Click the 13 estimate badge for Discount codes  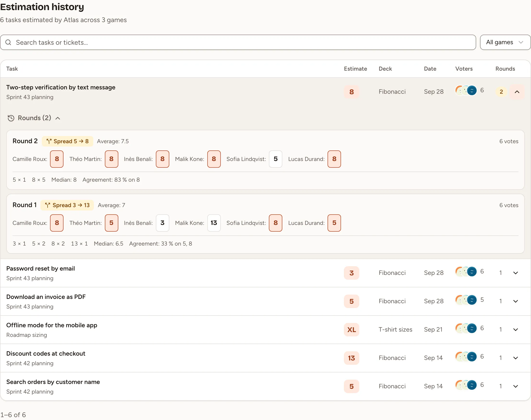click(351, 358)
